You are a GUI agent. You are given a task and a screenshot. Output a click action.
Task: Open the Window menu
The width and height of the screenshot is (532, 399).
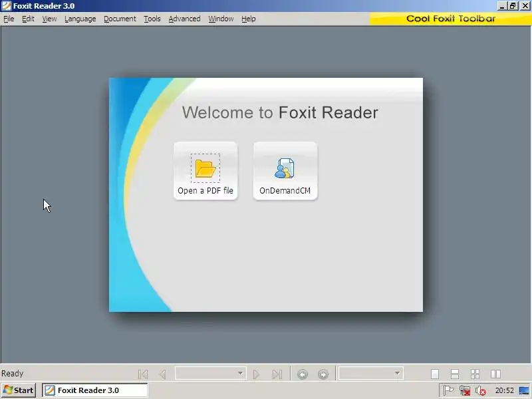[221, 19]
